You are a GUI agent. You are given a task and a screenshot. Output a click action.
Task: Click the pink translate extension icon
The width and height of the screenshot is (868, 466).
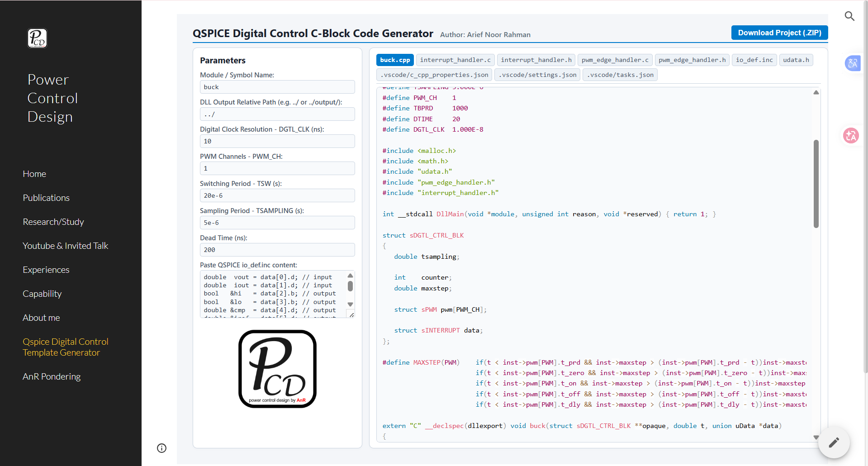click(x=851, y=135)
